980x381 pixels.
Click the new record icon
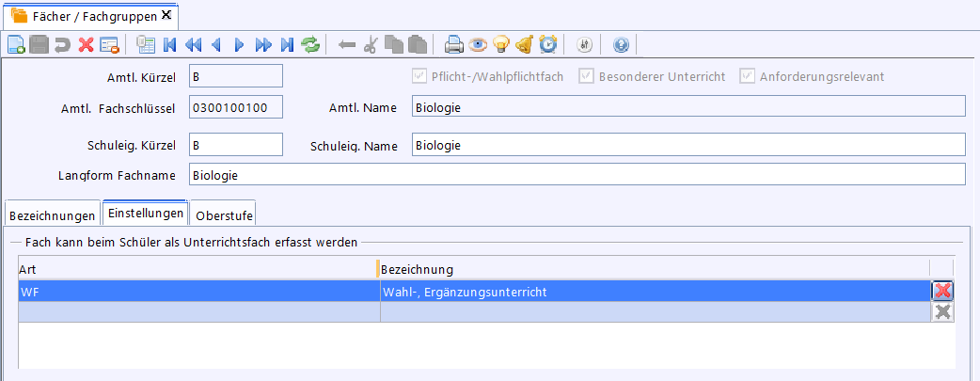click(x=16, y=44)
